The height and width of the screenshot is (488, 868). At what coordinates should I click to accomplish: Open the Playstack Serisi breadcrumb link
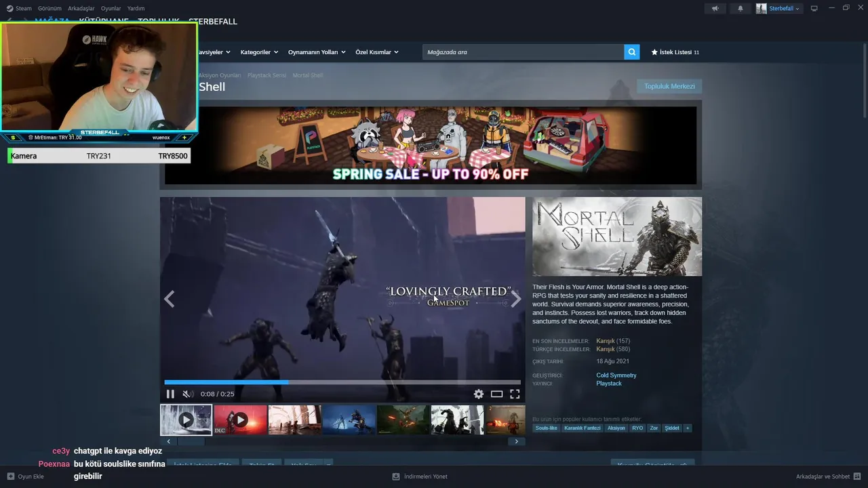point(267,75)
